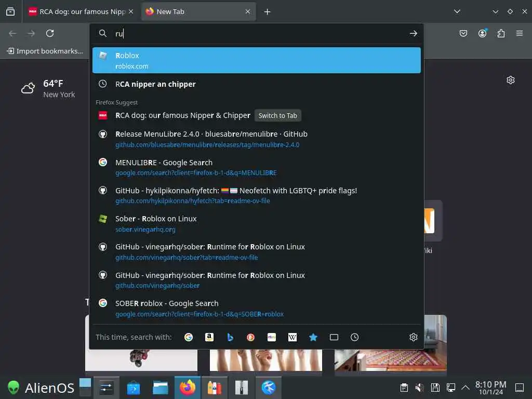This screenshot has width=532, height=399.
Task: Open the hykilpikonna/hyfetch GitHub suggestion
Action: [257, 195]
